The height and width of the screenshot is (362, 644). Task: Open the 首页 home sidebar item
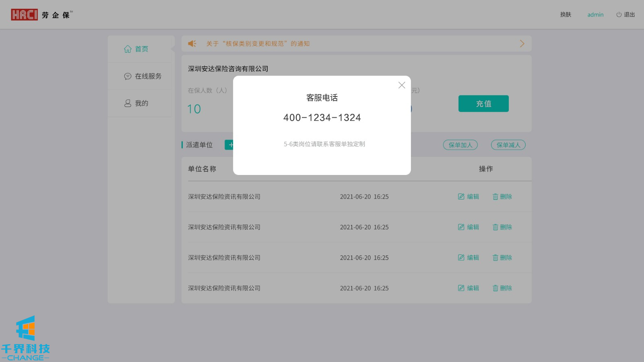point(136,49)
